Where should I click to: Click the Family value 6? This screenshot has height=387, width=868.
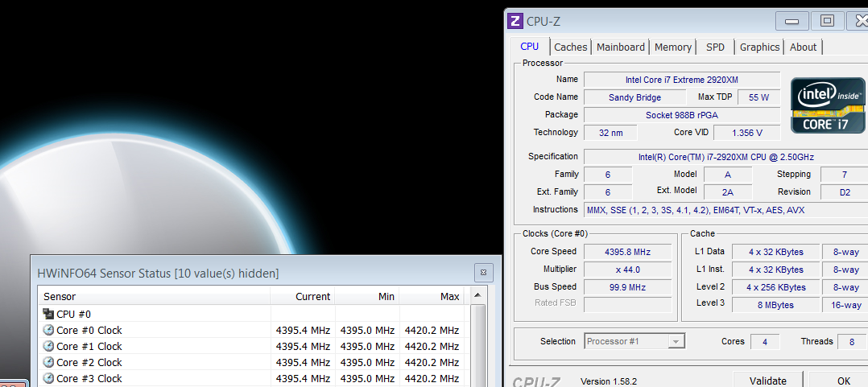pyautogui.click(x=608, y=175)
